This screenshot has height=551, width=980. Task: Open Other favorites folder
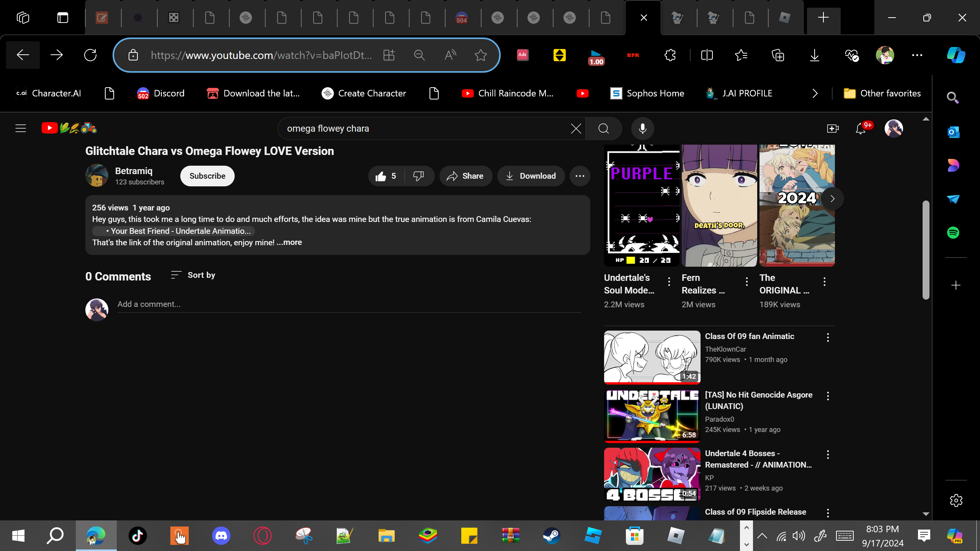coord(882,93)
